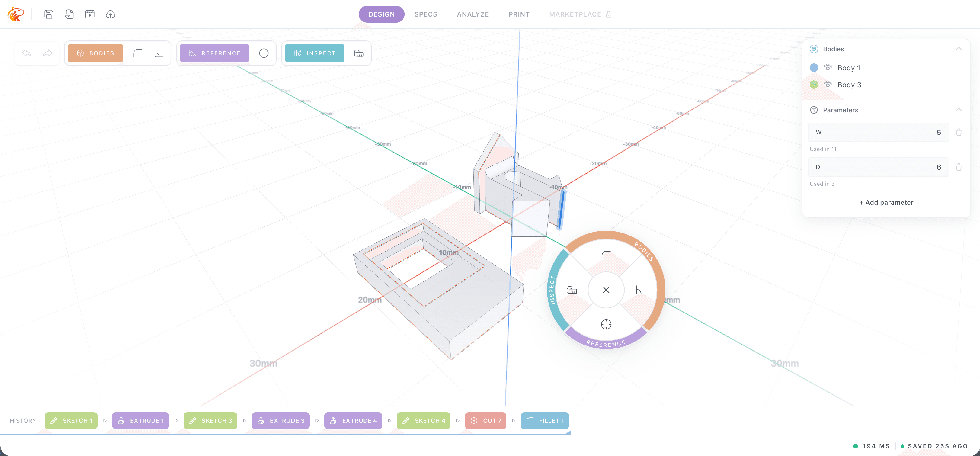Edit the D parameter value field
The image size is (980, 456).
click(879, 167)
